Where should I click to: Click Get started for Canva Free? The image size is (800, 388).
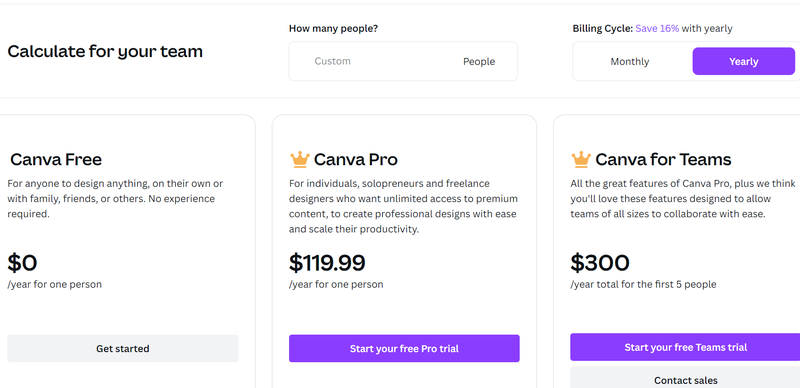pos(122,349)
